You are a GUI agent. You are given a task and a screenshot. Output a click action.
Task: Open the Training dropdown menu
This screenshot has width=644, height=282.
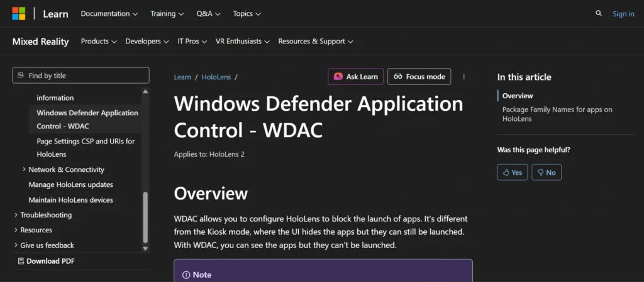(x=167, y=14)
